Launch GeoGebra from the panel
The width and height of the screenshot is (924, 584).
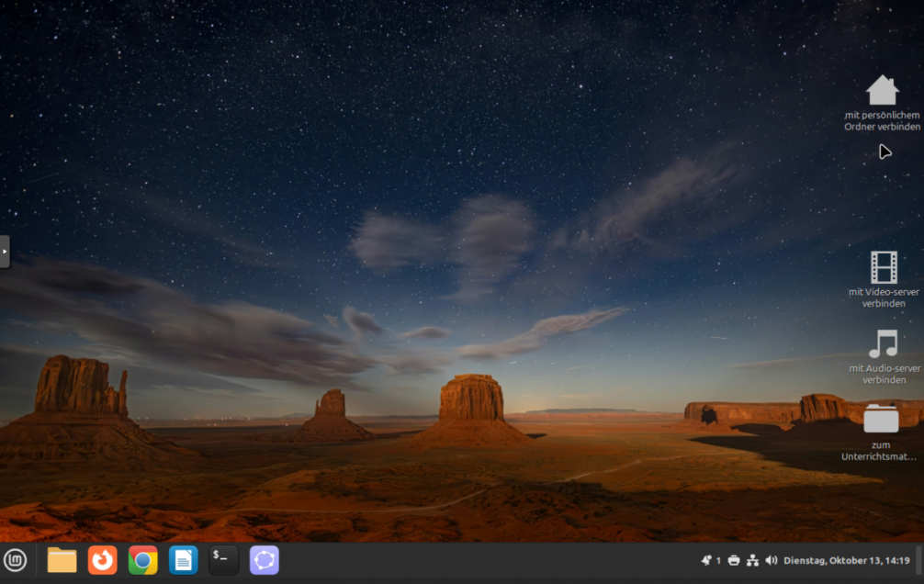264,560
